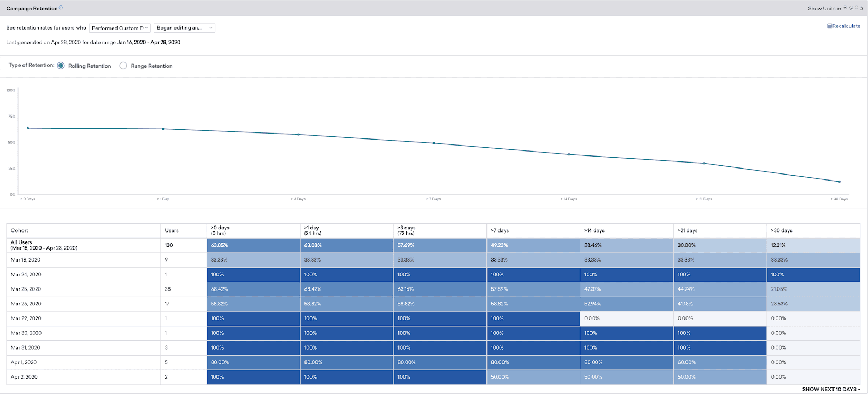Viewport: 868px width, 394px height.
Task: Select the Mar 25, 2020 cohort row label
Action: (x=26, y=289)
